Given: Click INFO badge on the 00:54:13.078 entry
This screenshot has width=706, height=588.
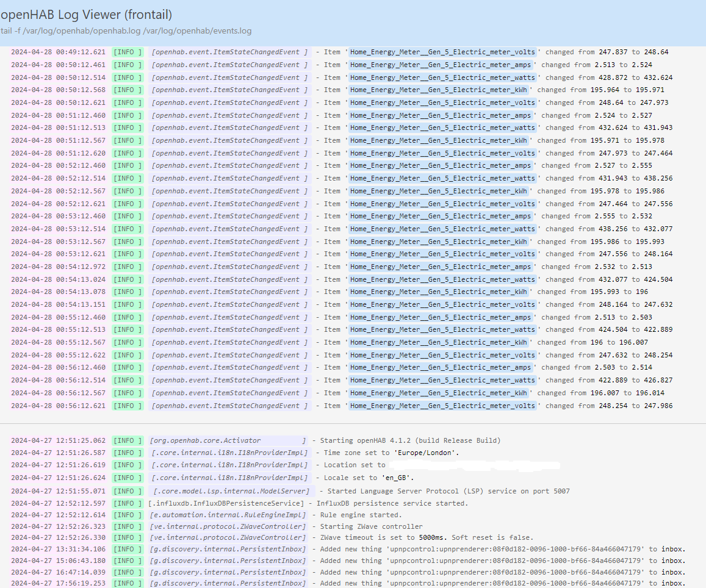Looking at the screenshot, I should 127,292.
